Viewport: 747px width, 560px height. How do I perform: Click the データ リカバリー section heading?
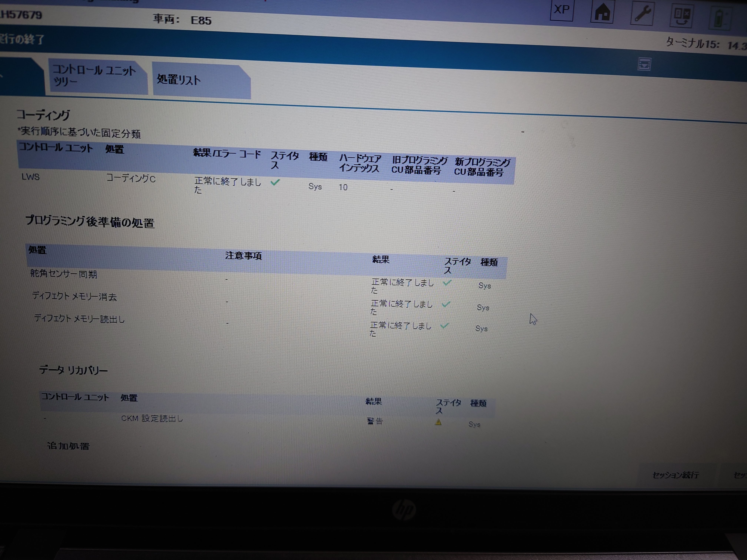[x=73, y=370]
